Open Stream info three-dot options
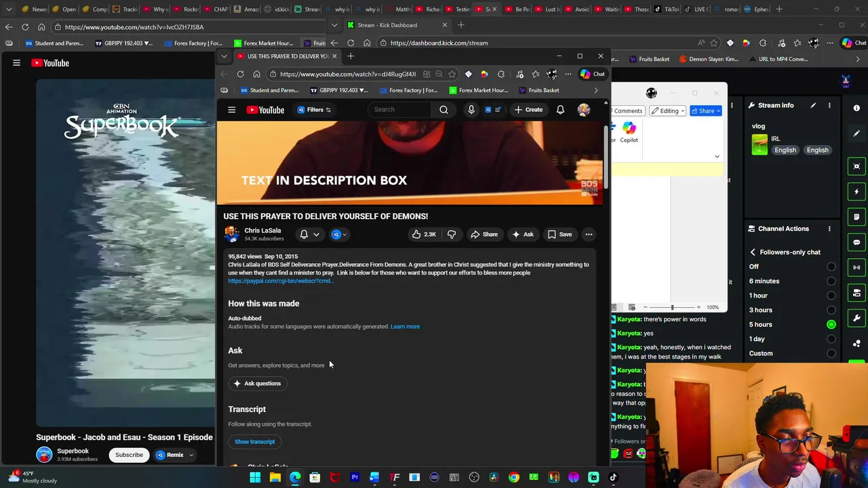Screen dimensions: 868x488 [x=829, y=105]
